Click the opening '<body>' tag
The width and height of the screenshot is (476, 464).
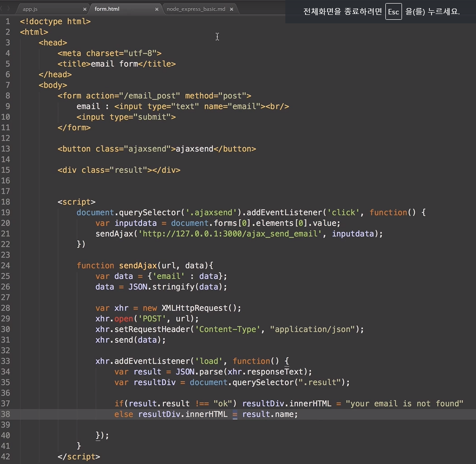[53, 85]
